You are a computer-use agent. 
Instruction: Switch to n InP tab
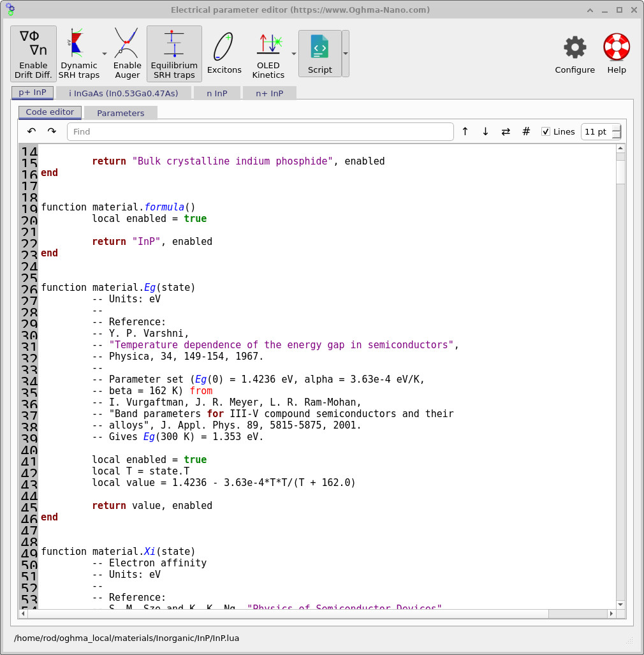coord(217,94)
